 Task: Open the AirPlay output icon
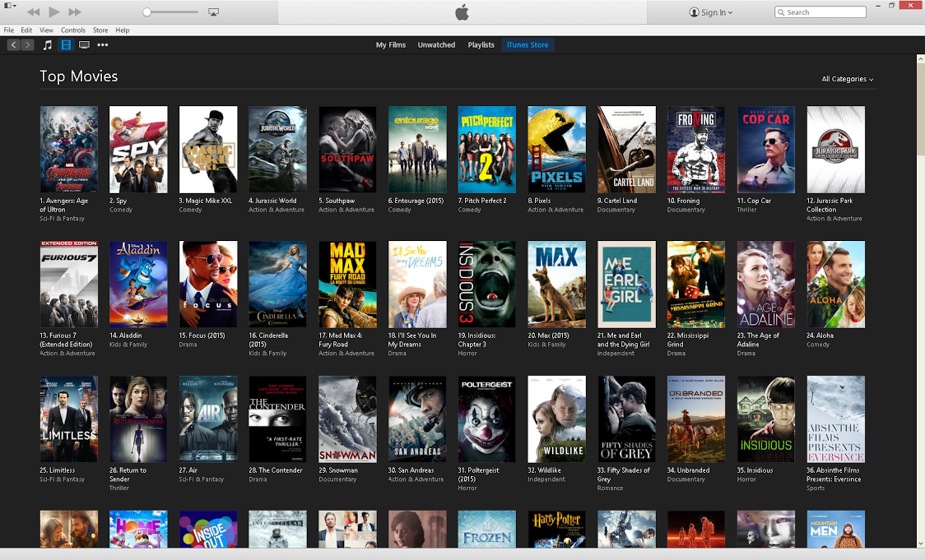(x=213, y=12)
